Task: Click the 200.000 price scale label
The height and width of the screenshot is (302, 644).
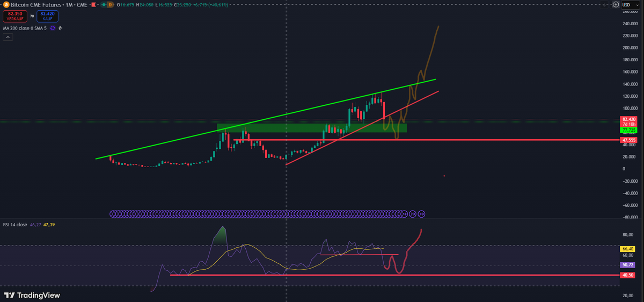Action: click(630, 48)
